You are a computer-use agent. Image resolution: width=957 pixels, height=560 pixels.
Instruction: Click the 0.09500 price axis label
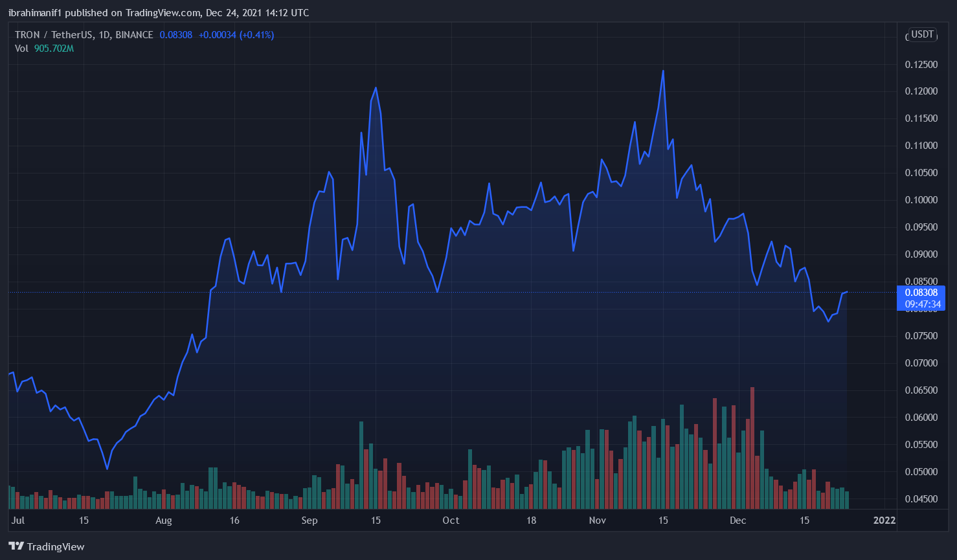click(921, 227)
